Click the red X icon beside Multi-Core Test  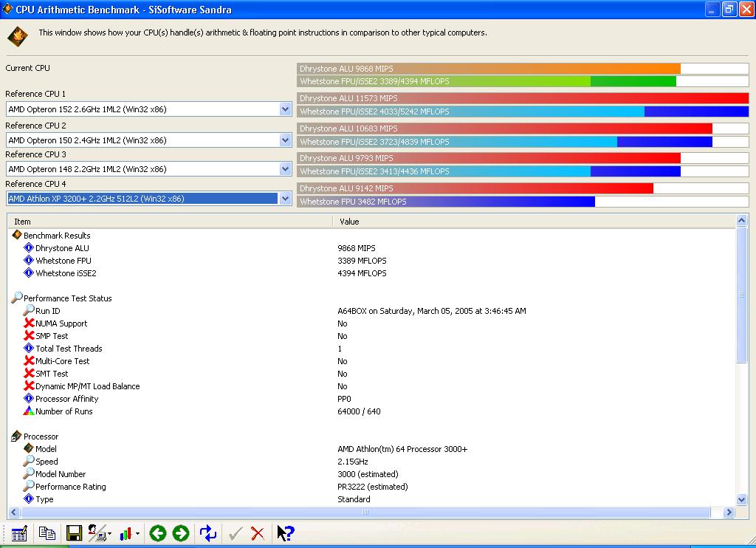[29, 361]
